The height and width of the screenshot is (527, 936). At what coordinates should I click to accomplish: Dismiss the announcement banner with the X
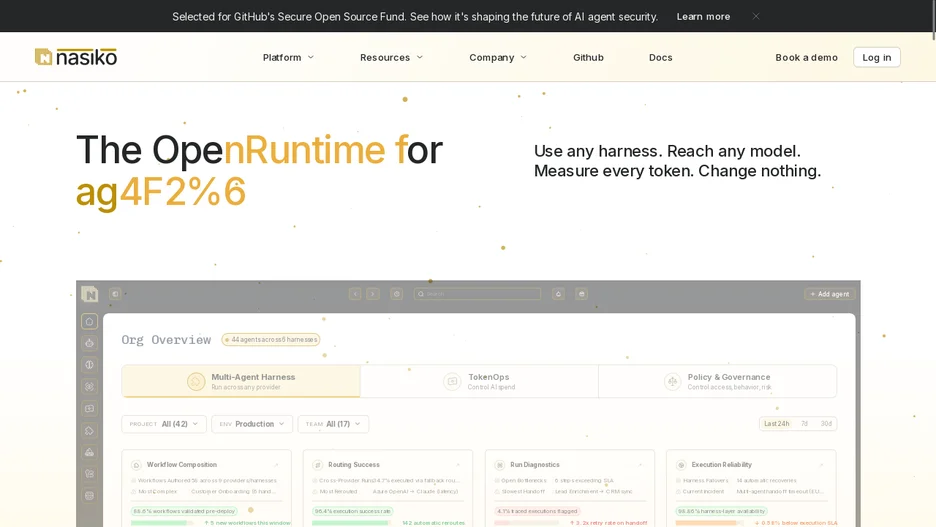point(756,16)
